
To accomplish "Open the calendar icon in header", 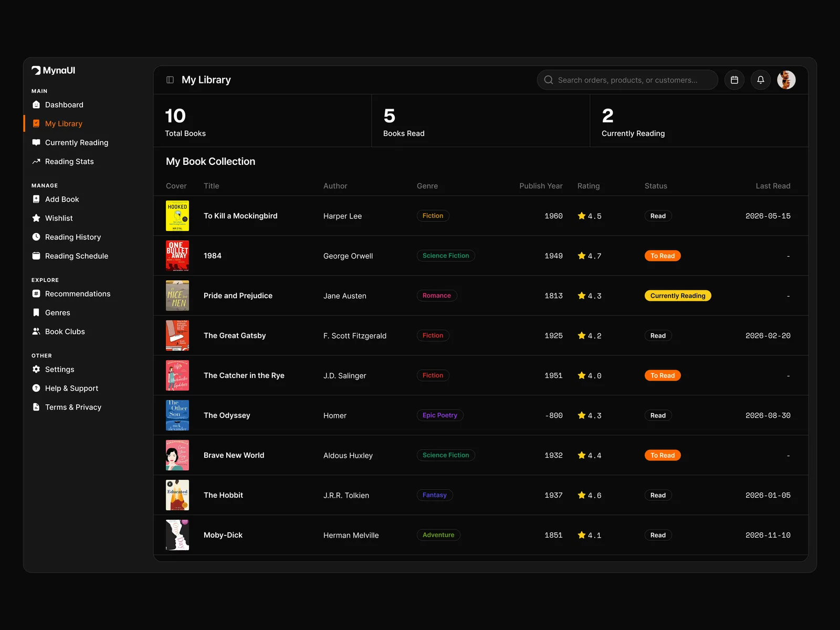I will coord(734,80).
